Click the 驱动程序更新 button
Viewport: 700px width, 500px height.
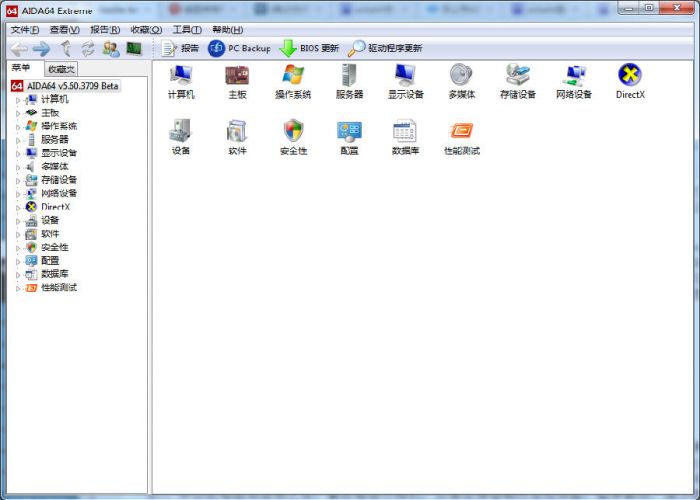click(386, 48)
